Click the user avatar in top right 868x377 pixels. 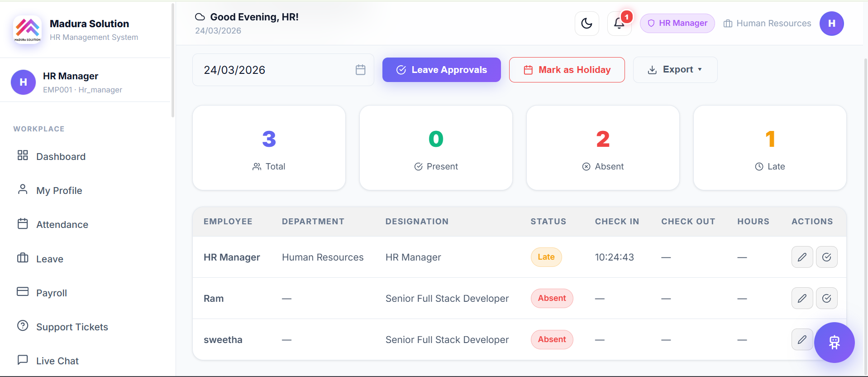831,24
